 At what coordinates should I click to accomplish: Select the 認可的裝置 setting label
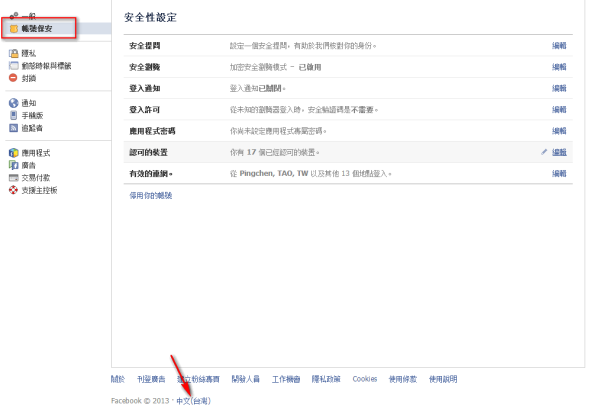point(148,152)
